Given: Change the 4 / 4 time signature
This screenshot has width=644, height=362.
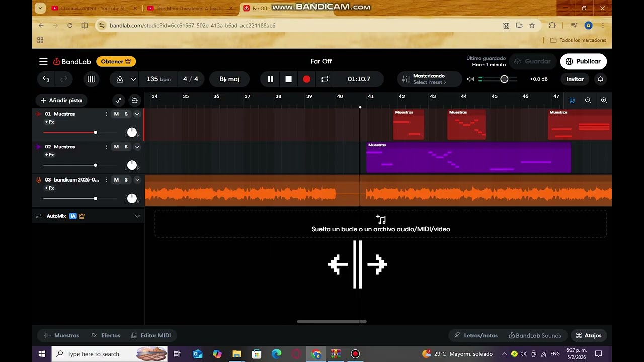Looking at the screenshot, I should (x=190, y=79).
